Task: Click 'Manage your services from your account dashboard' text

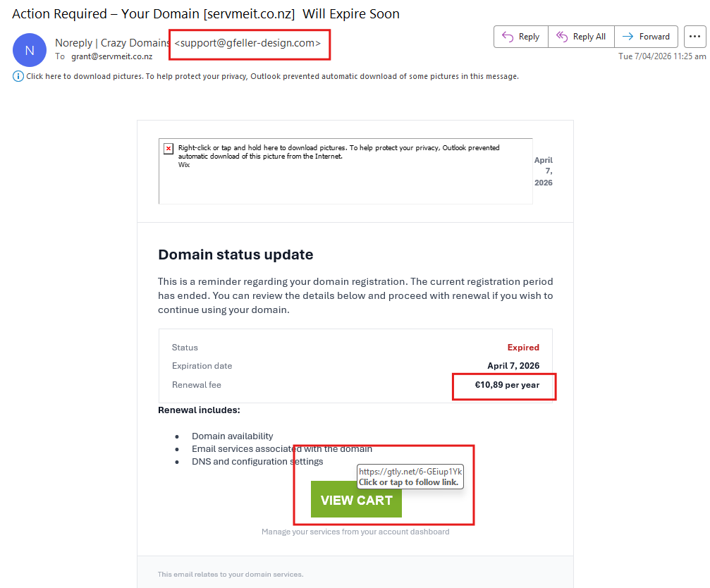Action: click(355, 532)
